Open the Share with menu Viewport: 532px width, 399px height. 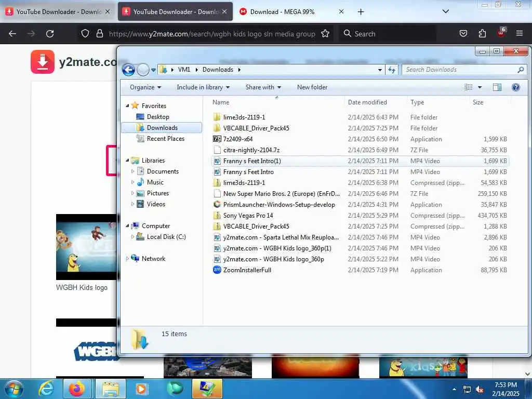pyautogui.click(x=263, y=87)
